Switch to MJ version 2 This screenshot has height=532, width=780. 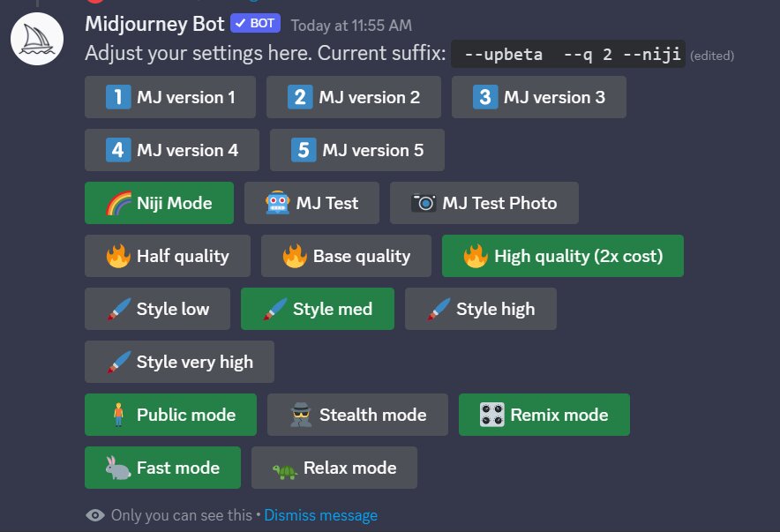click(x=353, y=97)
